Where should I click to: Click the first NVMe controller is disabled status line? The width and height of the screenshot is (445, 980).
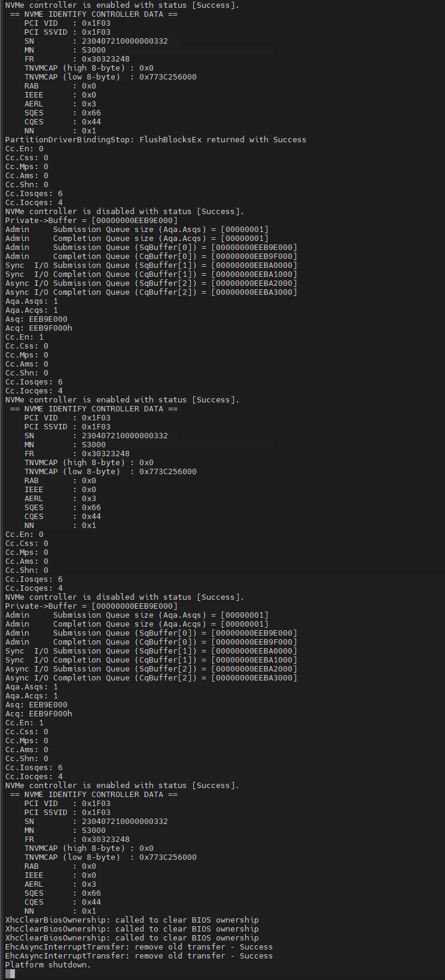point(124,212)
